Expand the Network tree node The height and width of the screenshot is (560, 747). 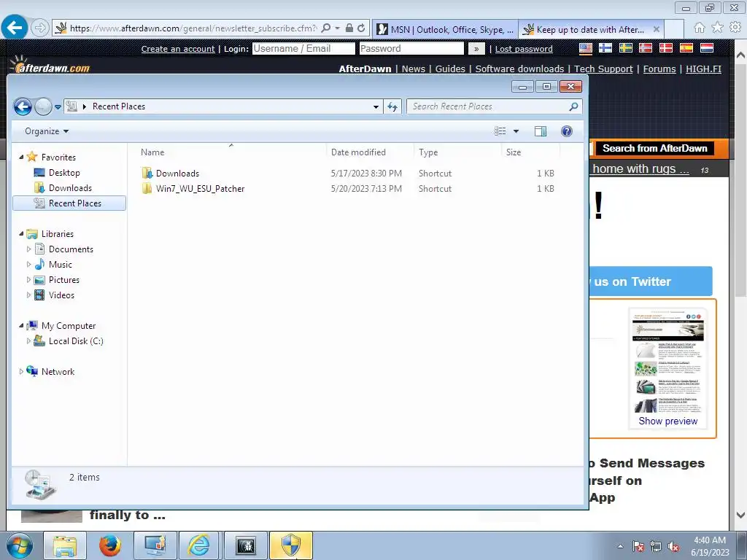click(21, 371)
